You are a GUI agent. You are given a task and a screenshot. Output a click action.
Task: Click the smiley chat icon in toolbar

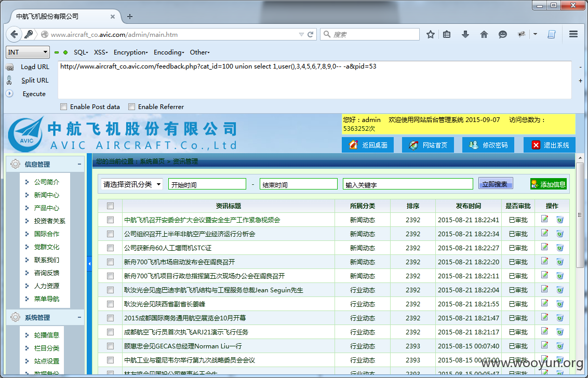pos(503,34)
